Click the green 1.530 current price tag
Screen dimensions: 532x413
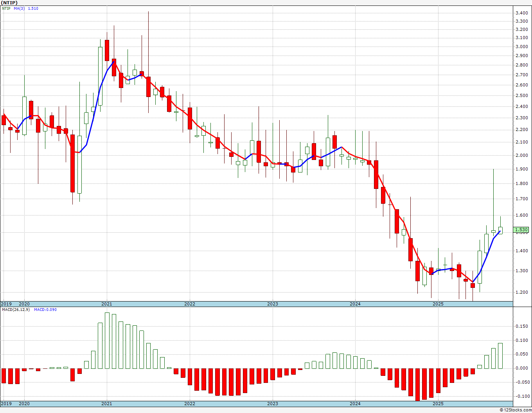click(x=521, y=230)
